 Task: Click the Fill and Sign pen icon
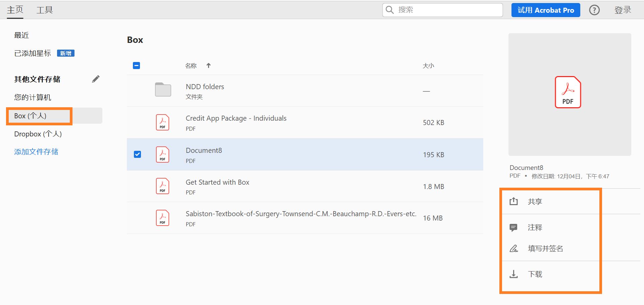[x=513, y=248]
